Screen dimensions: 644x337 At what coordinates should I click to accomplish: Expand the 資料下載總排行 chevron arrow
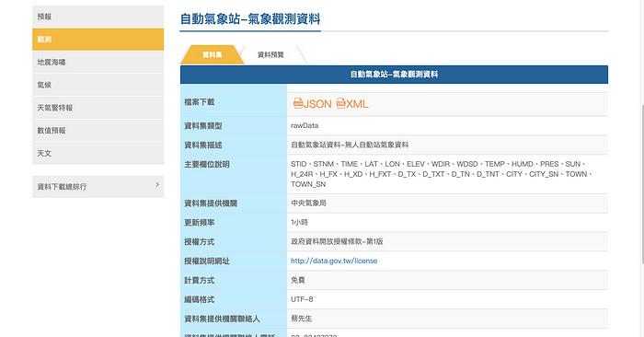(157, 185)
